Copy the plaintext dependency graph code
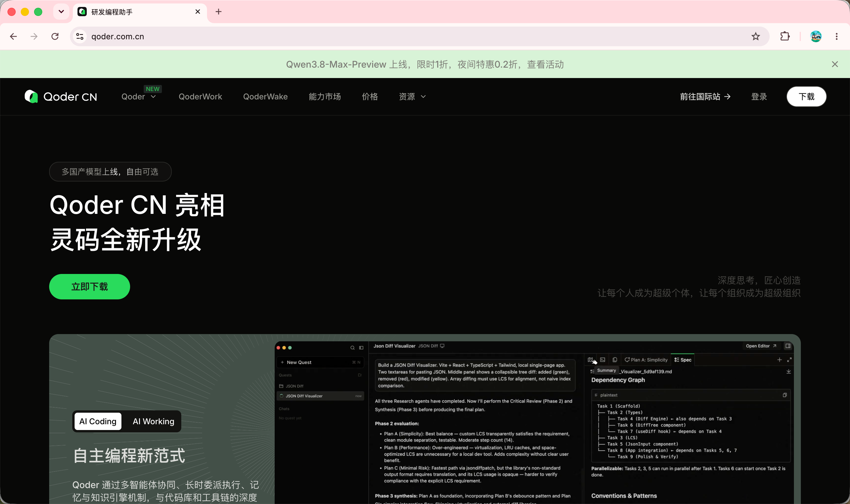 784,395
